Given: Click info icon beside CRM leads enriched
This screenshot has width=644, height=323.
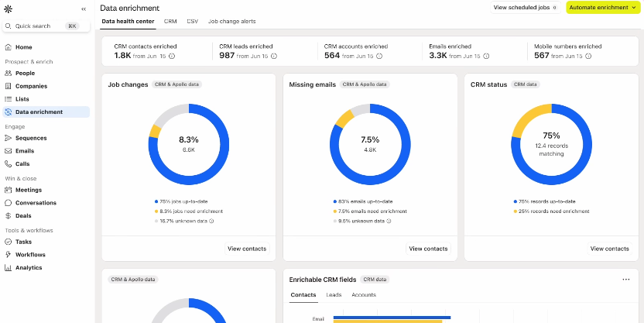Looking at the screenshot, I should (x=274, y=56).
